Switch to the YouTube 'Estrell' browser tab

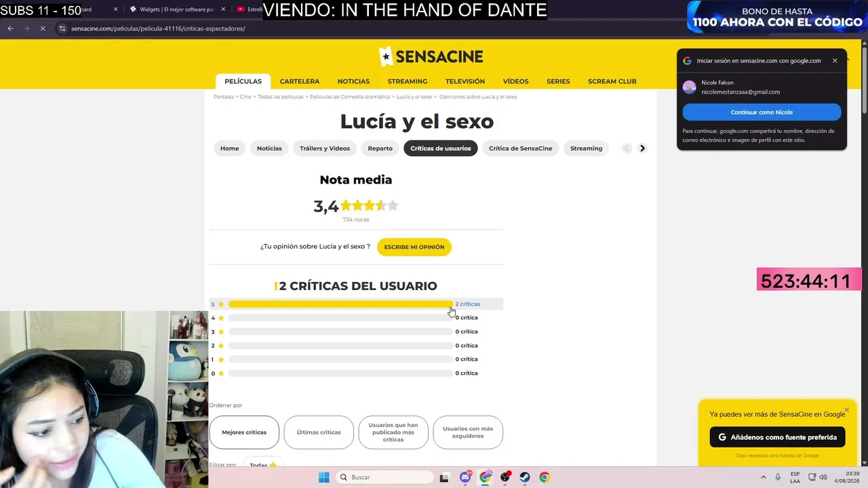click(249, 9)
